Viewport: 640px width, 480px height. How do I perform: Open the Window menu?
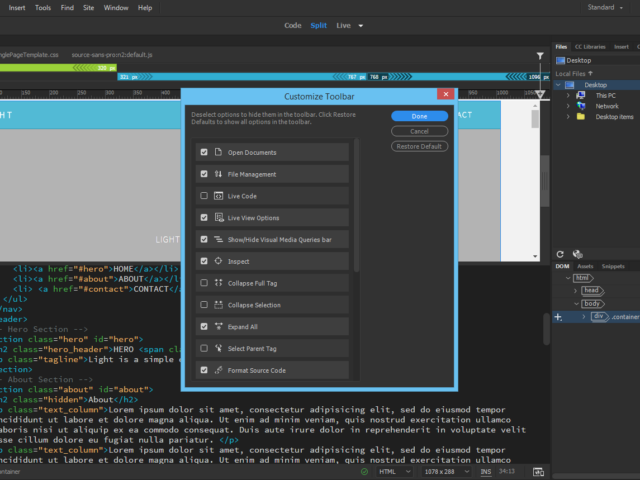[116, 7]
